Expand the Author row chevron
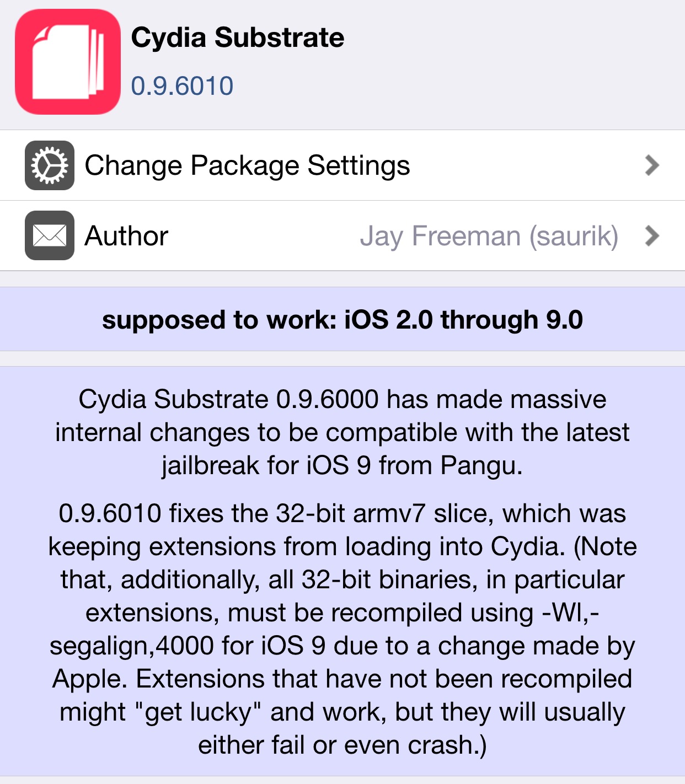 (652, 235)
